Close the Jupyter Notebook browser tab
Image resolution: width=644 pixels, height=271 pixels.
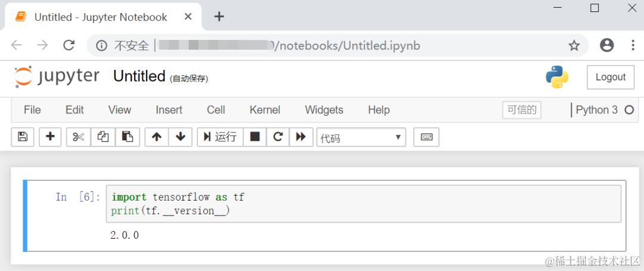pos(188,17)
